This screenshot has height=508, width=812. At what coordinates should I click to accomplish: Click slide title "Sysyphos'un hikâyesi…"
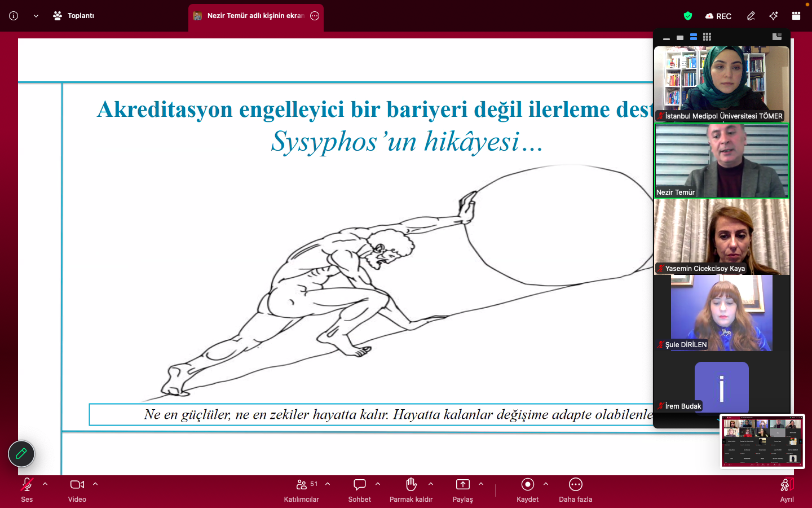[x=407, y=142]
